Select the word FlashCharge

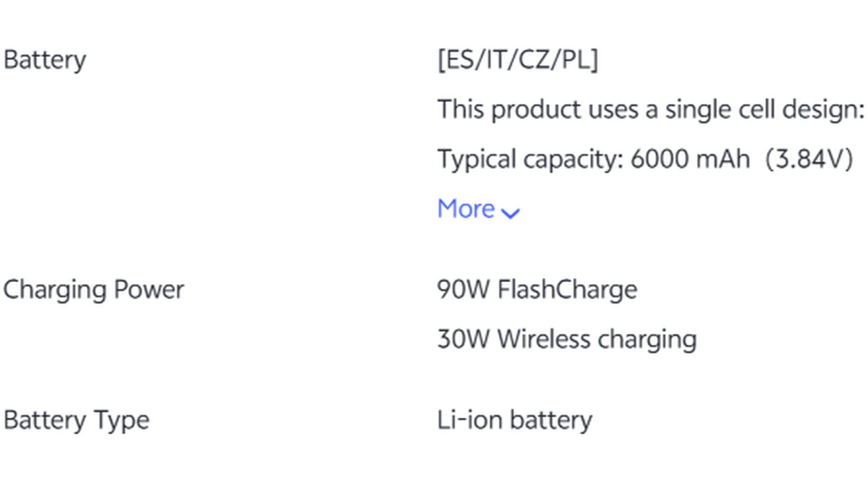click(x=567, y=290)
